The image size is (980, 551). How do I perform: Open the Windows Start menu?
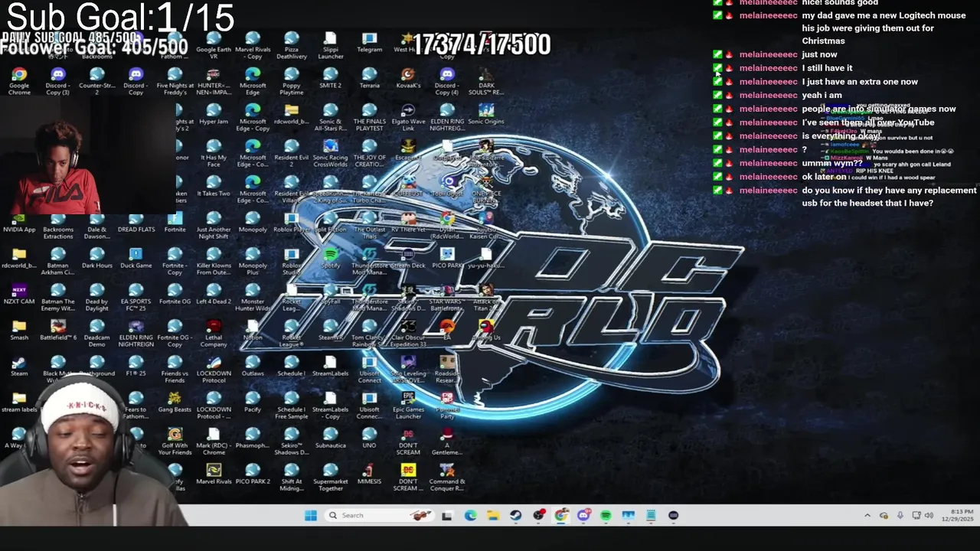click(311, 515)
